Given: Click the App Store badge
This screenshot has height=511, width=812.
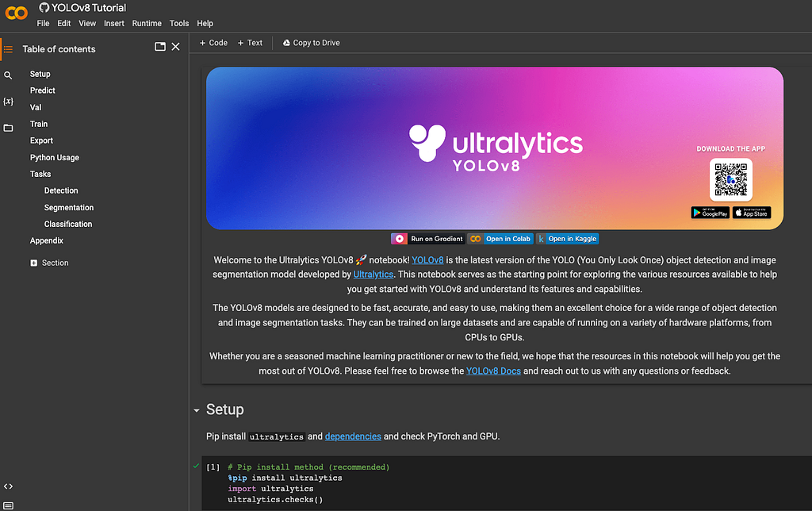Looking at the screenshot, I should coord(752,213).
